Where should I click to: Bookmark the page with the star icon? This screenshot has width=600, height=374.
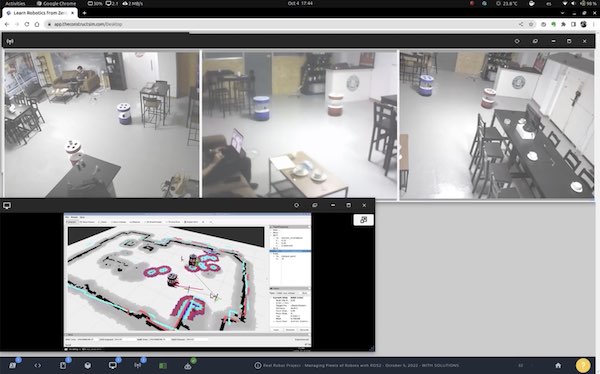[x=531, y=24]
